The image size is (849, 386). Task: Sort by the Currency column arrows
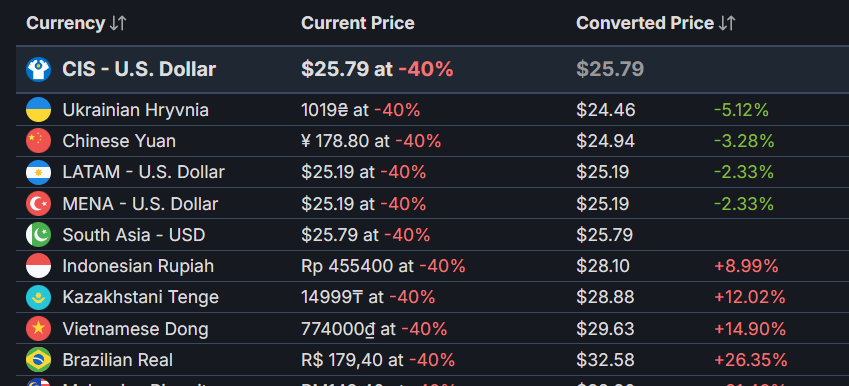118,23
